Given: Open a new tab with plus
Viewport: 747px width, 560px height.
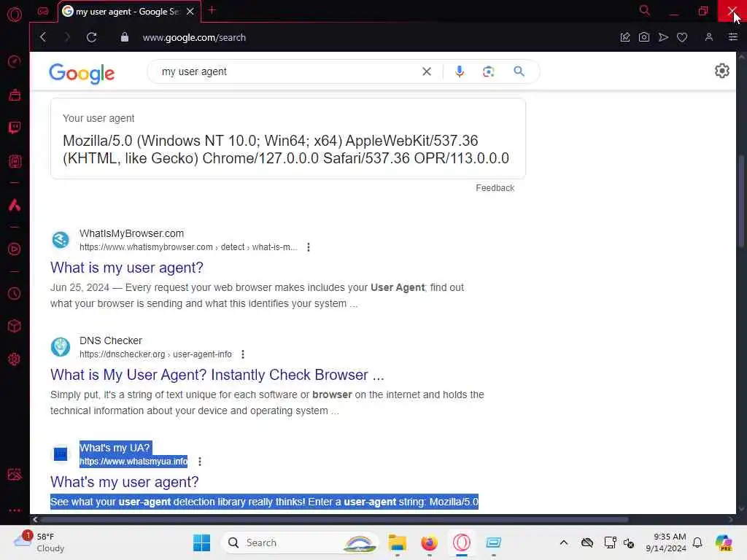Looking at the screenshot, I should pyautogui.click(x=212, y=10).
